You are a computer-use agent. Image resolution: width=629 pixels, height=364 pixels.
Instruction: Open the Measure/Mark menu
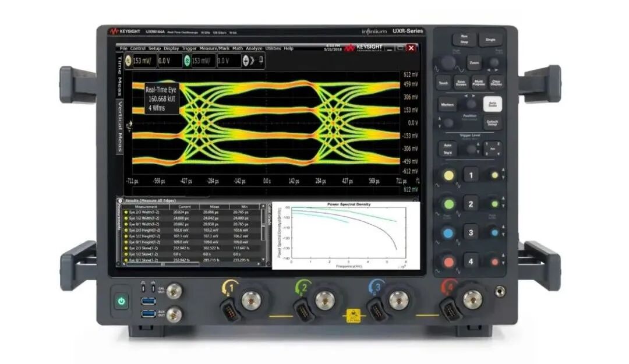(x=214, y=48)
